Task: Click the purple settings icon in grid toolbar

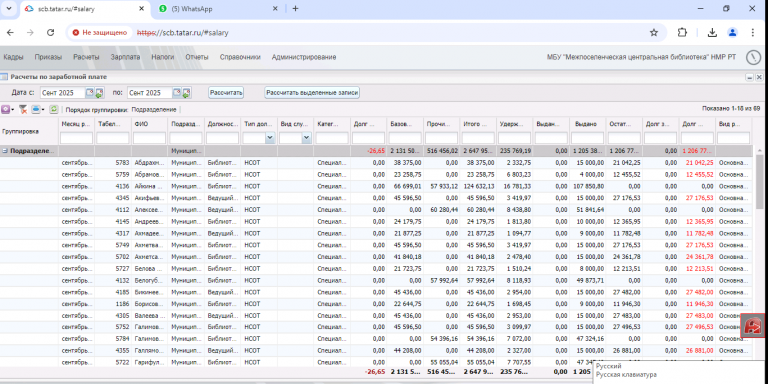Action: click(5, 110)
